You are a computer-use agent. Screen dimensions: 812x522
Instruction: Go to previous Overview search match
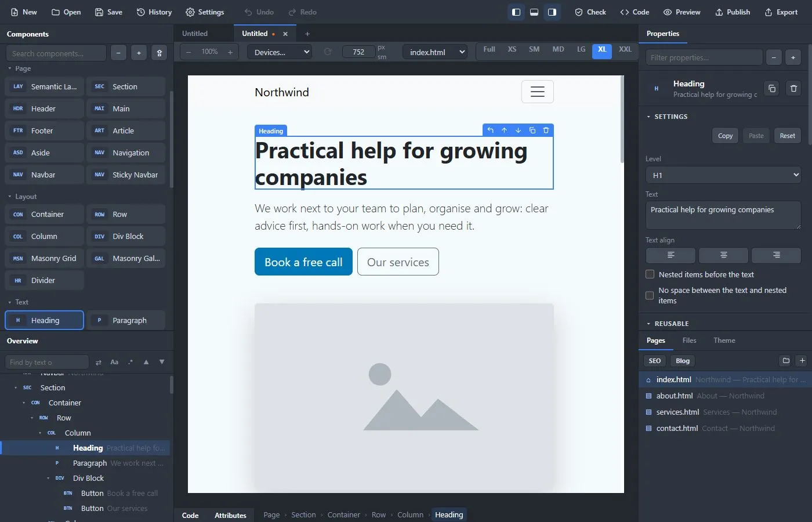coord(146,362)
